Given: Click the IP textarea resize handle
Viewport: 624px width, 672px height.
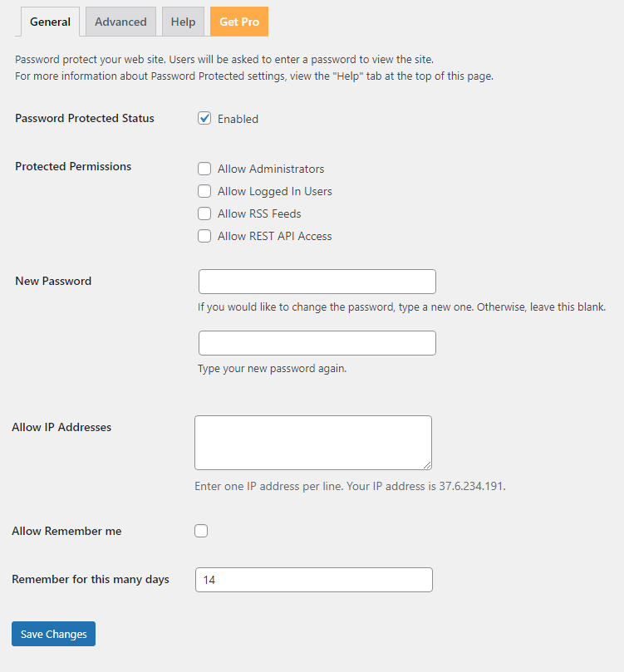Looking at the screenshot, I should pyautogui.click(x=427, y=465).
